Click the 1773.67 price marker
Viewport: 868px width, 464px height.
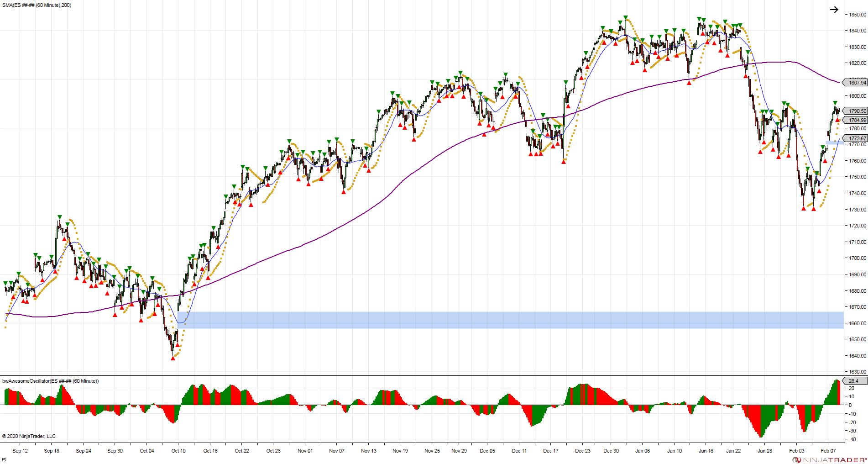(855, 138)
